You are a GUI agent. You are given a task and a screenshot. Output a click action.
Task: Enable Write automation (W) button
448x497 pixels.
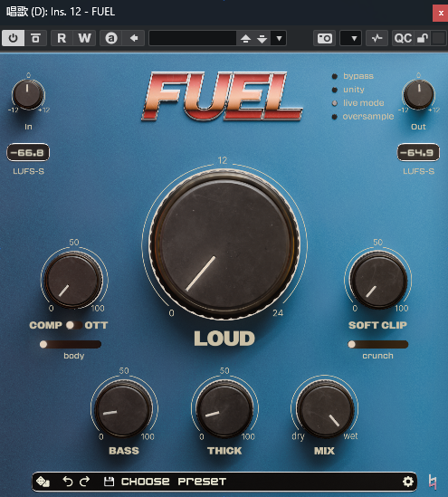click(x=84, y=38)
